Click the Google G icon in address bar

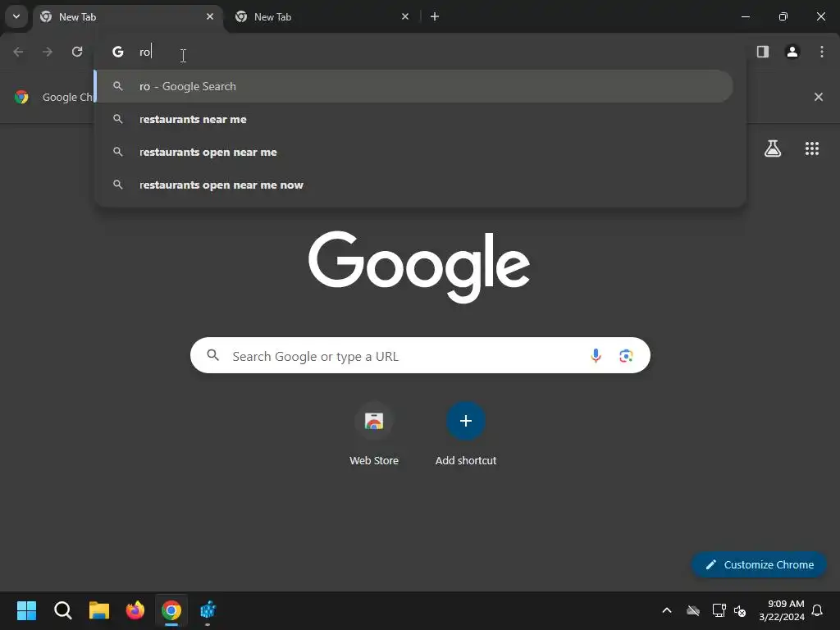click(118, 52)
